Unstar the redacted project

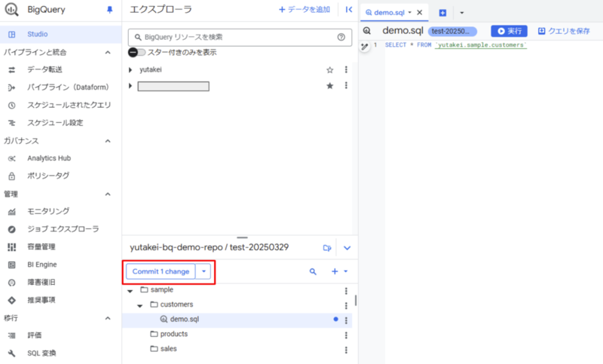[x=330, y=86]
